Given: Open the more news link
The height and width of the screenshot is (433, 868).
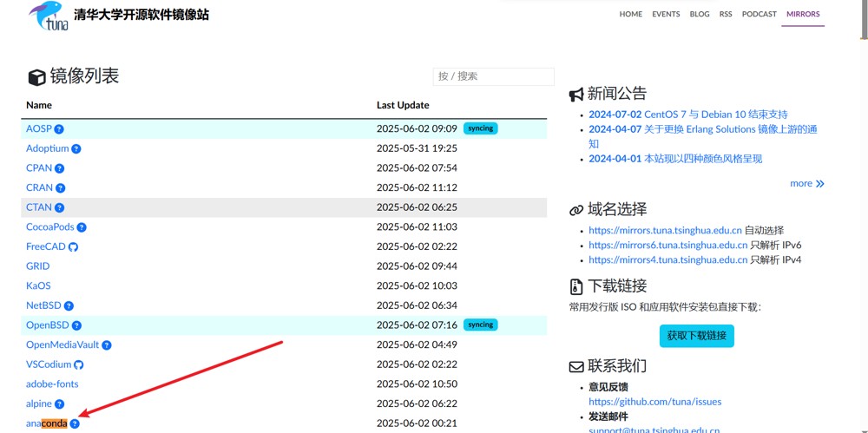Looking at the screenshot, I should [807, 183].
